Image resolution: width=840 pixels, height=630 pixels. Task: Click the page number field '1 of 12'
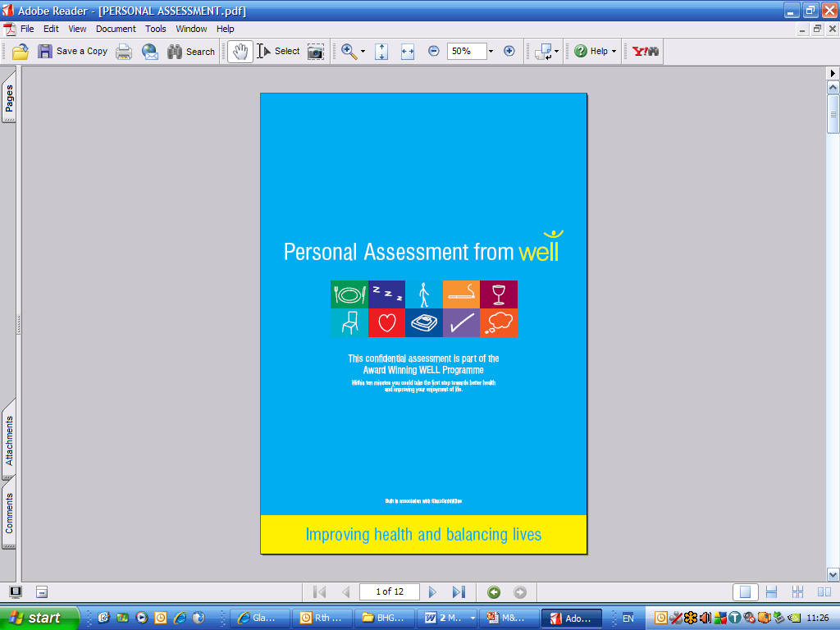(390, 591)
